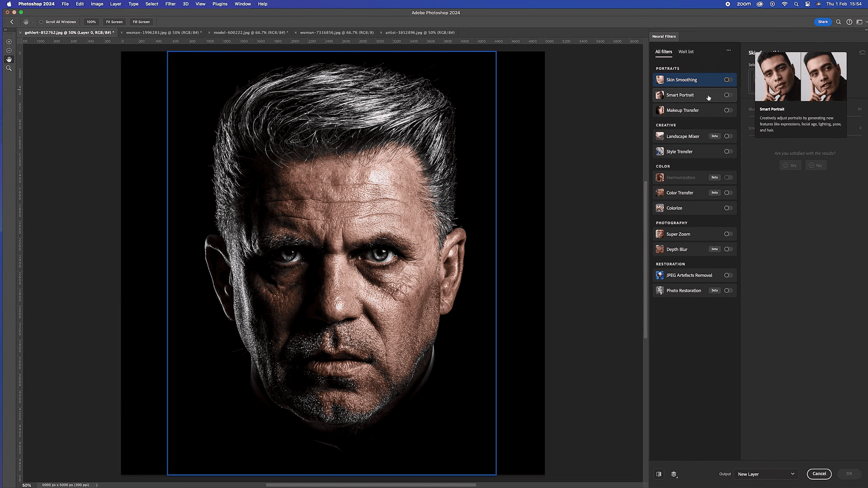Image resolution: width=868 pixels, height=488 pixels.
Task: Toggle Colorize filter on
Action: [x=728, y=208]
